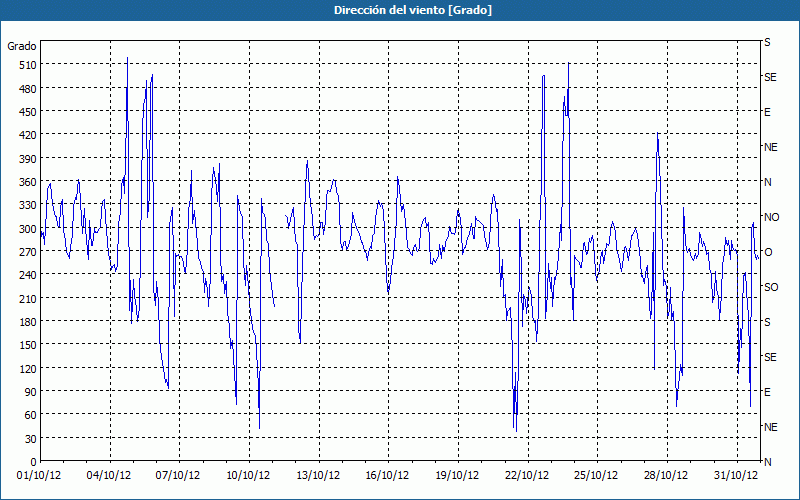This screenshot has height=500, width=800.
Task: Click the '300' y-axis value
Action: tap(28, 229)
